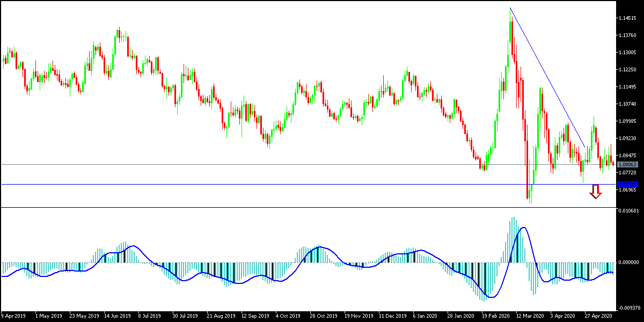Click the 1.14515 price scale value
The width and height of the screenshot is (644, 322).
tap(628, 18)
